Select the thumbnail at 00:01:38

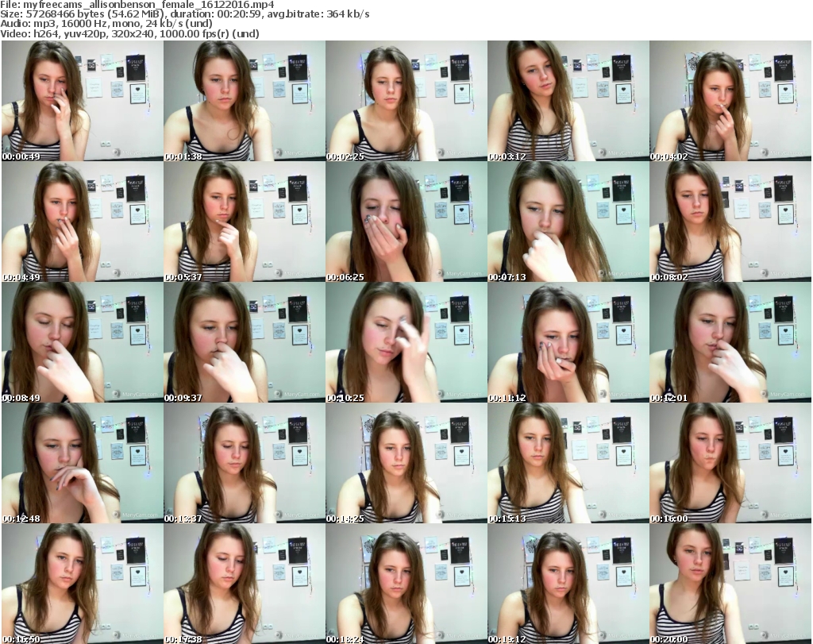(x=245, y=101)
